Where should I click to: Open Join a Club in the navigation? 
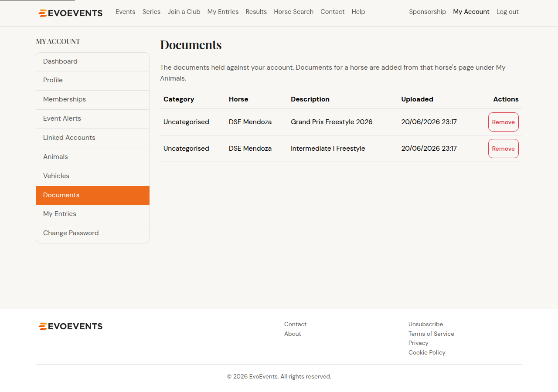[184, 12]
